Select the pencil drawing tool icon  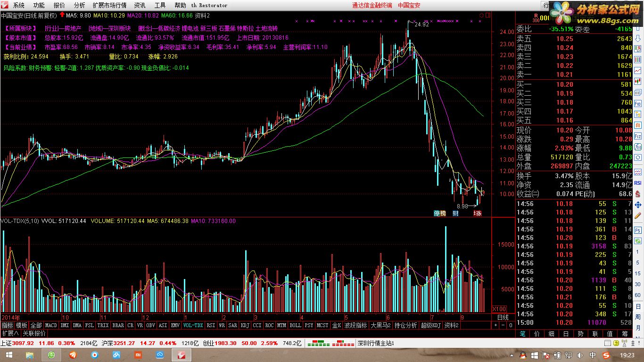pyautogui.click(x=637, y=215)
